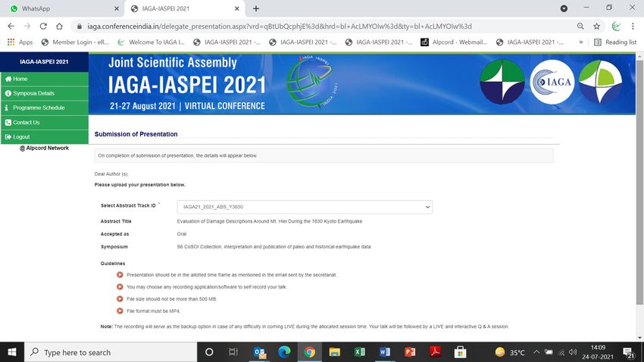Open Microsoft Edge from the taskbar
Screen dimensions: 644x362
pos(284,352)
